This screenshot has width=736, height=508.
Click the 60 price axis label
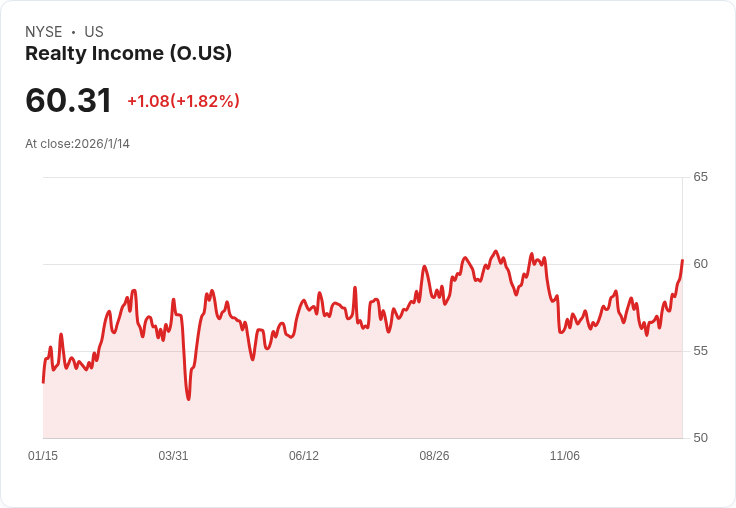(x=700, y=264)
